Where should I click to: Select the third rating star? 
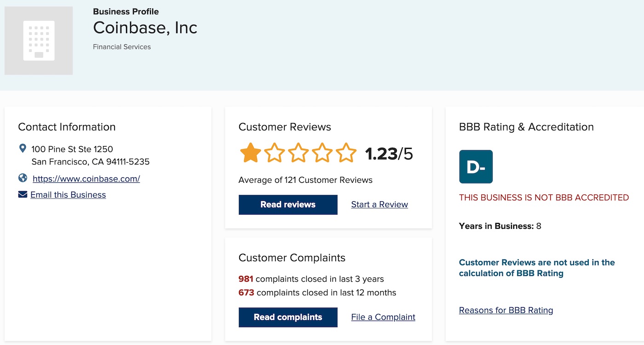pos(298,153)
